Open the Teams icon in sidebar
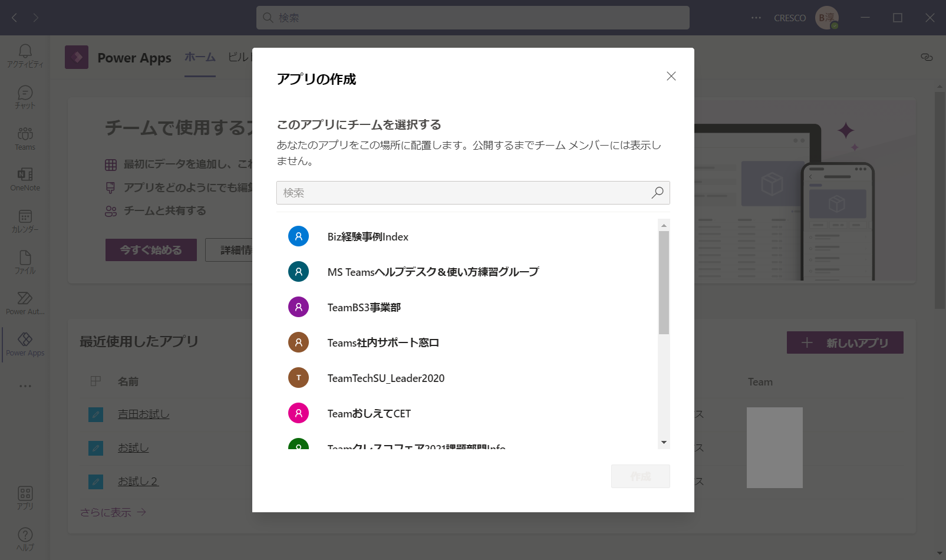This screenshot has width=946, height=560. [25, 139]
